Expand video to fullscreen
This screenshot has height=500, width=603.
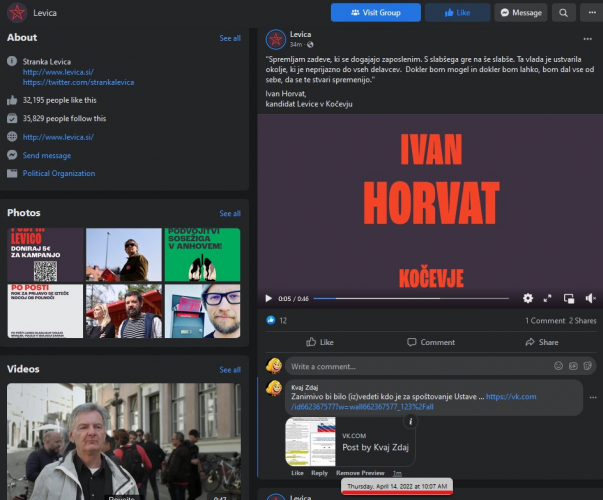(548, 298)
